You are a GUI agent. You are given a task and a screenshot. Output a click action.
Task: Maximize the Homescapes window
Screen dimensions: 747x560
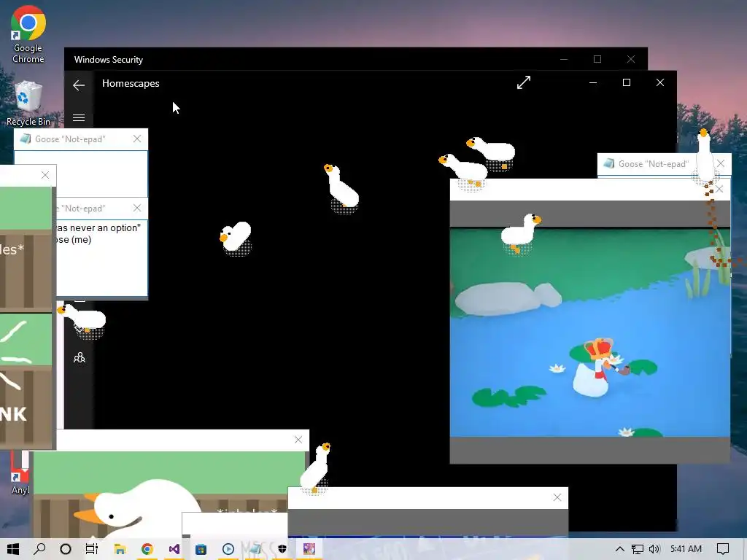point(627,82)
